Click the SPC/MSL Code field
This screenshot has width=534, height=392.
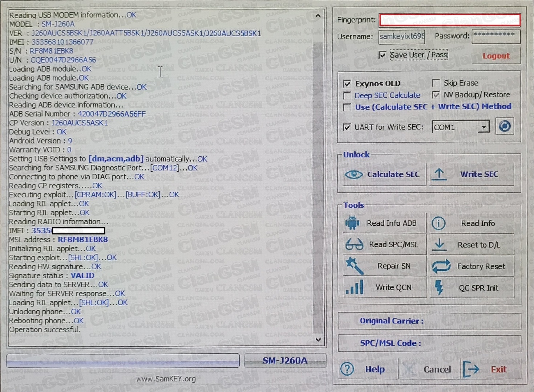pos(429,343)
